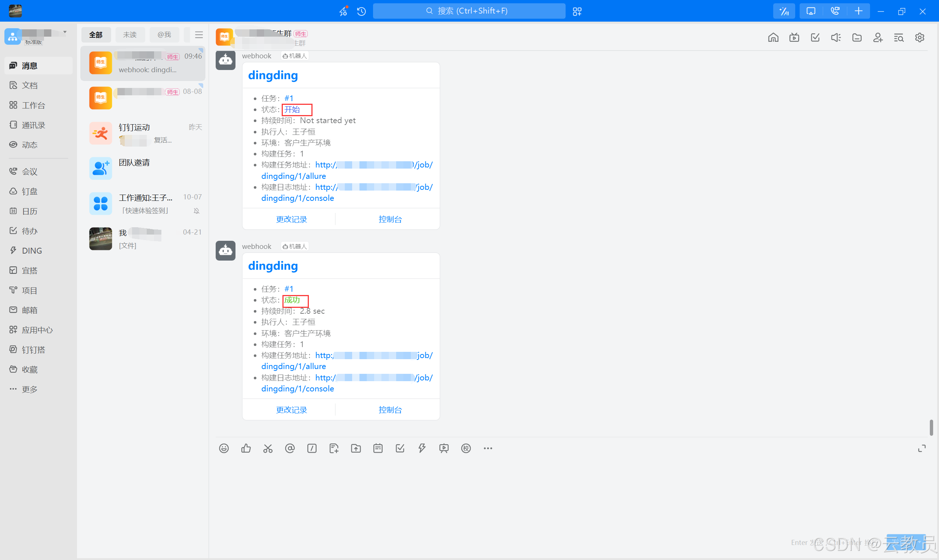Open the conversation list filter menu
Viewport: 939px width, 560px height.
click(x=199, y=35)
